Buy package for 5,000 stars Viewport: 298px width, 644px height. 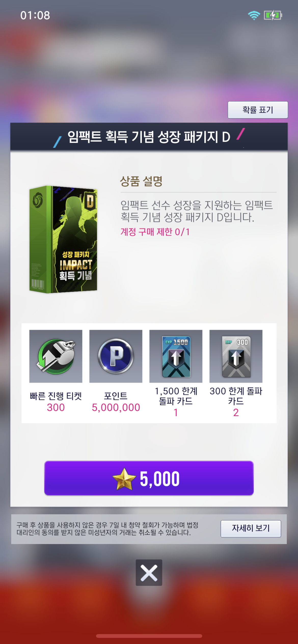(149, 478)
